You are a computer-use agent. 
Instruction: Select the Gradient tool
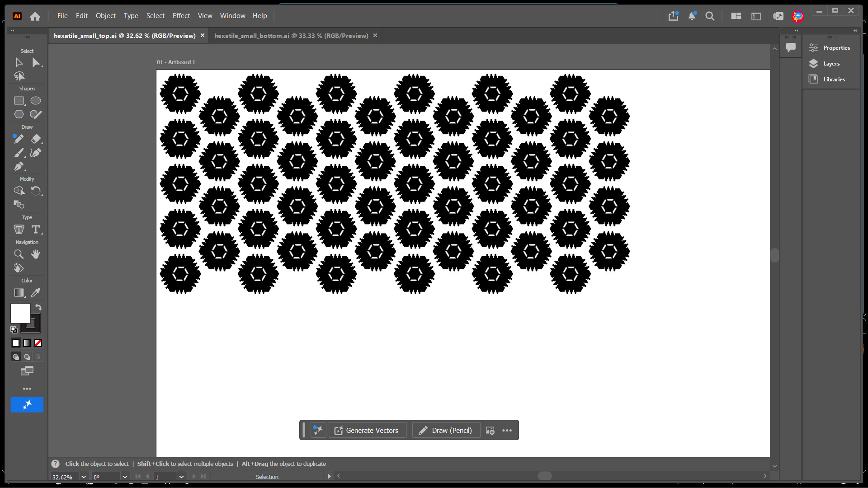point(19,293)
